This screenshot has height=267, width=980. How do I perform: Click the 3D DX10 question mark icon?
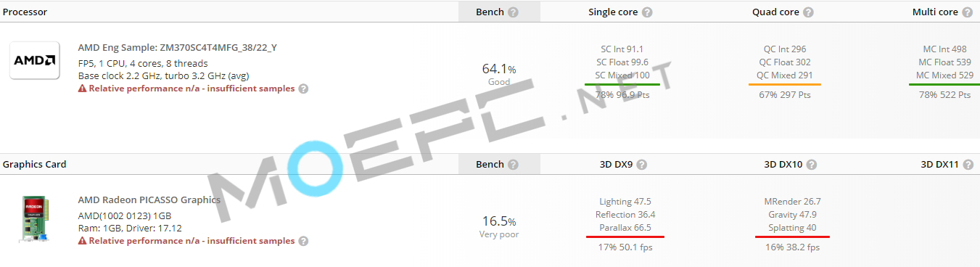click(812, 165)
